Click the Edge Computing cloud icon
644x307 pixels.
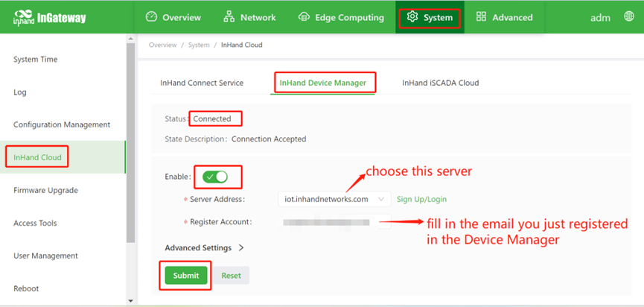coord(304,17)
